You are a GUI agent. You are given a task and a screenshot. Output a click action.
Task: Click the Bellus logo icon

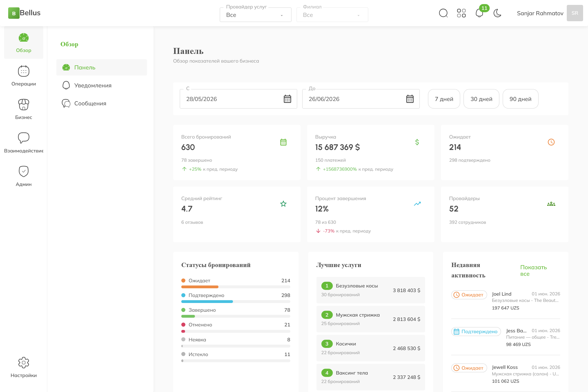(x=14, y=13)
